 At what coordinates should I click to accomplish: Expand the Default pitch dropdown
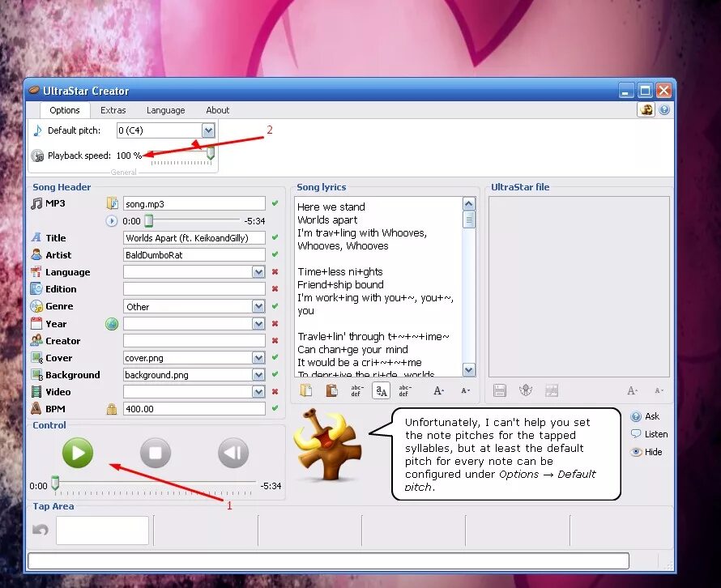click(208, 130)
